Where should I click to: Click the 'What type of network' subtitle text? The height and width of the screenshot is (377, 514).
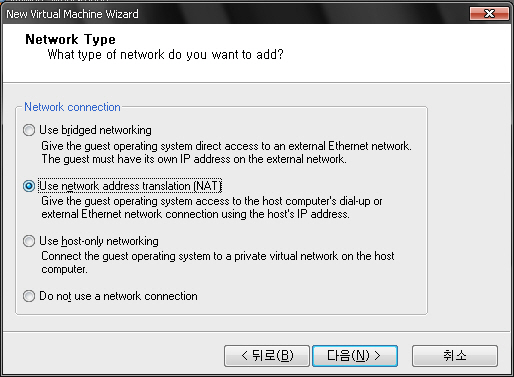[165, 54]
